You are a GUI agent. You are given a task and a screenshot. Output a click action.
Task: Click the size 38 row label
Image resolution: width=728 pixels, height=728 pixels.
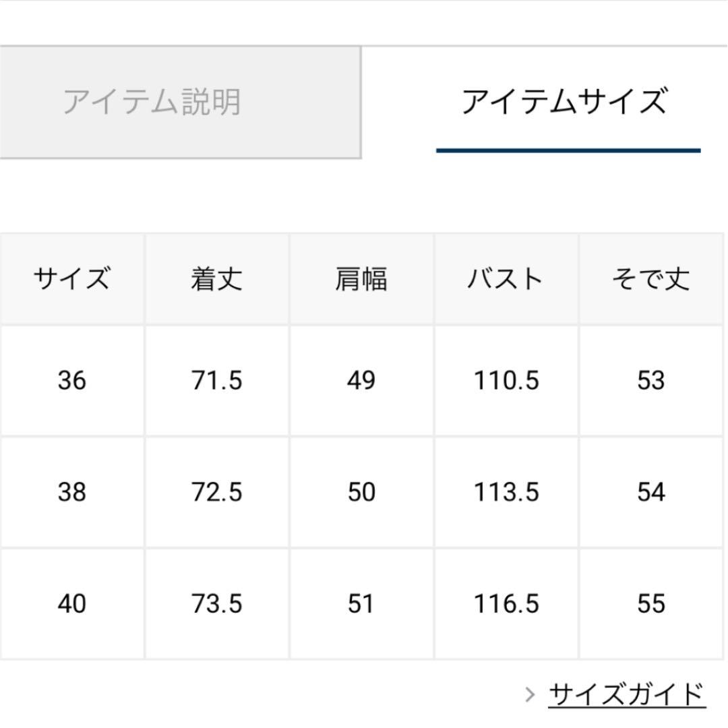(71, 492)
